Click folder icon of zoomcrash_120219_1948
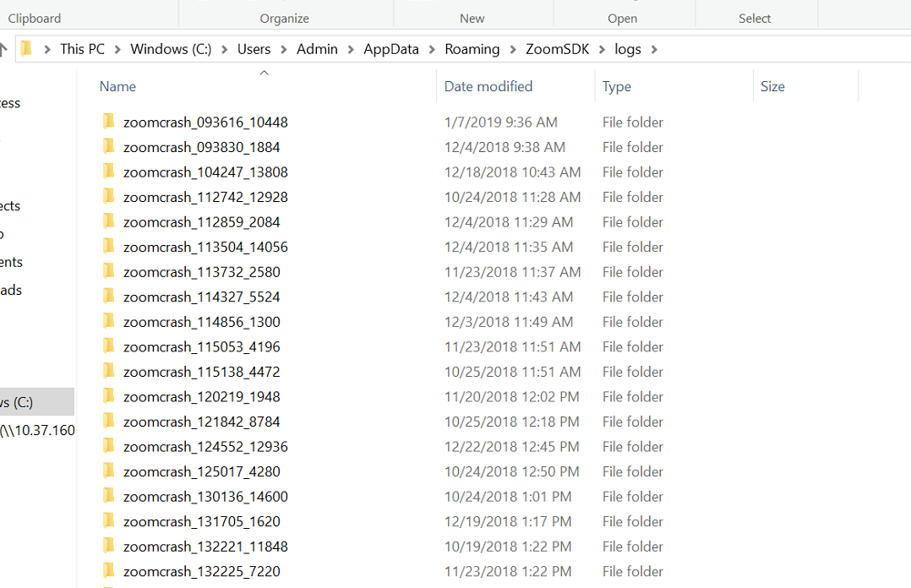 109,396
